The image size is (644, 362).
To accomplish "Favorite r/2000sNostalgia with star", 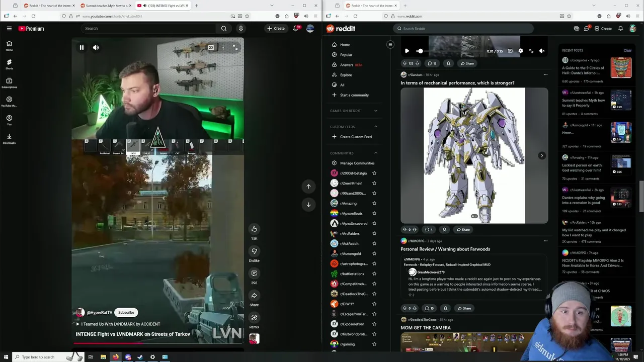I will (374, 173).
